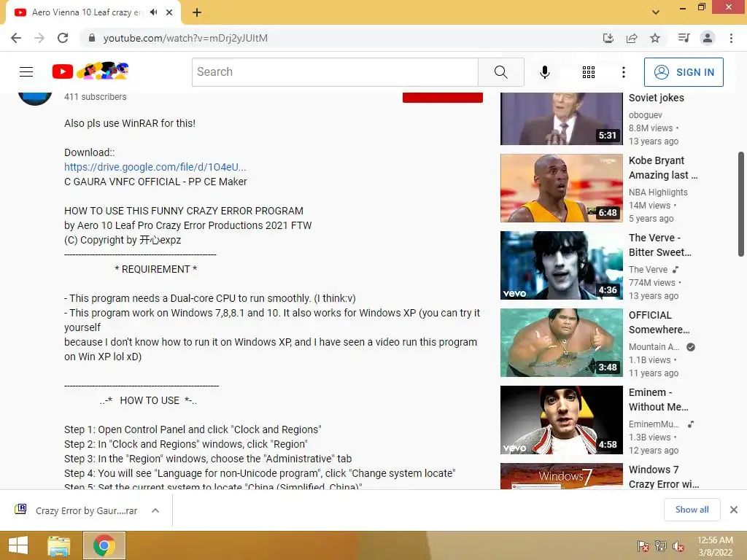The width and height of the screenshot is (747, 560).
Task: Open the Chrome profile avatar
Action: pos(708,38)
